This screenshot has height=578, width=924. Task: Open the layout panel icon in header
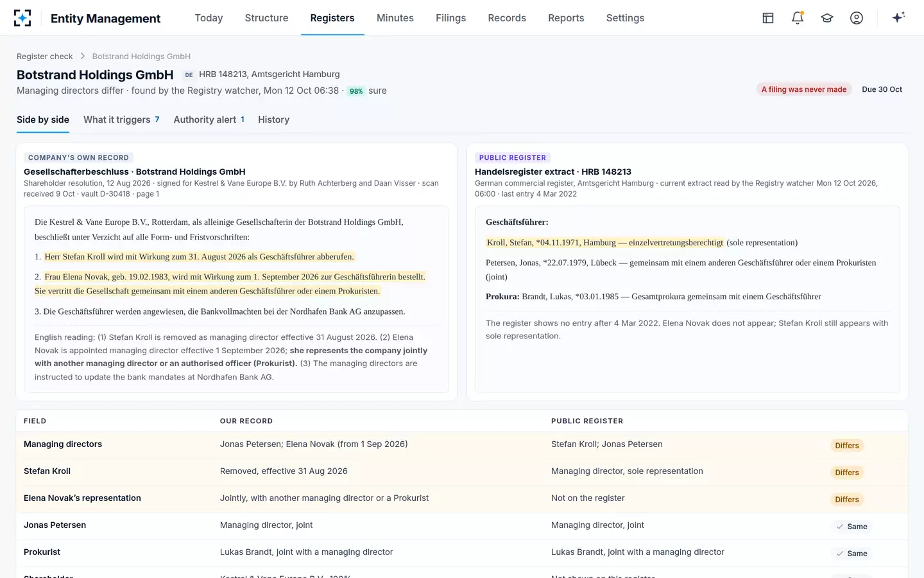click(x=768, y=18)
